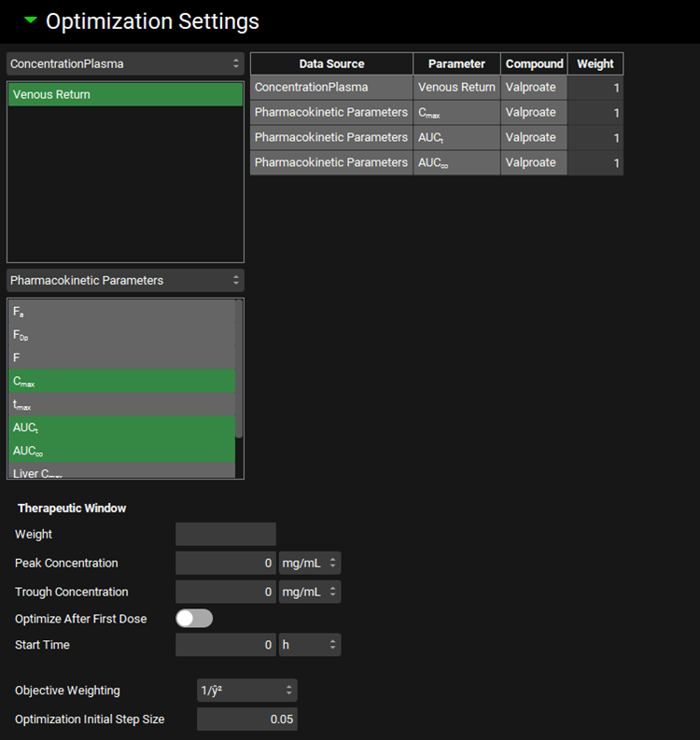Click the Peak Concentration value field
700x740 pixels.
click(226, 563)
